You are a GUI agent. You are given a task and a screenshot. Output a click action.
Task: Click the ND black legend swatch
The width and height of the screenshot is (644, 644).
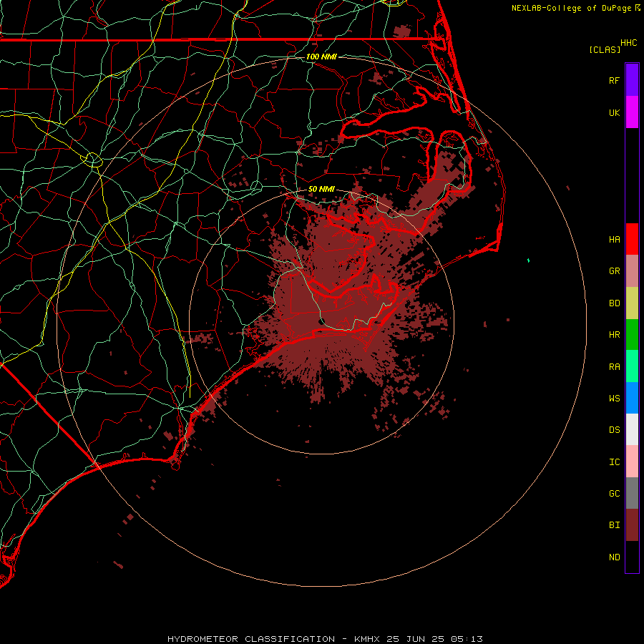pos(632,557)
